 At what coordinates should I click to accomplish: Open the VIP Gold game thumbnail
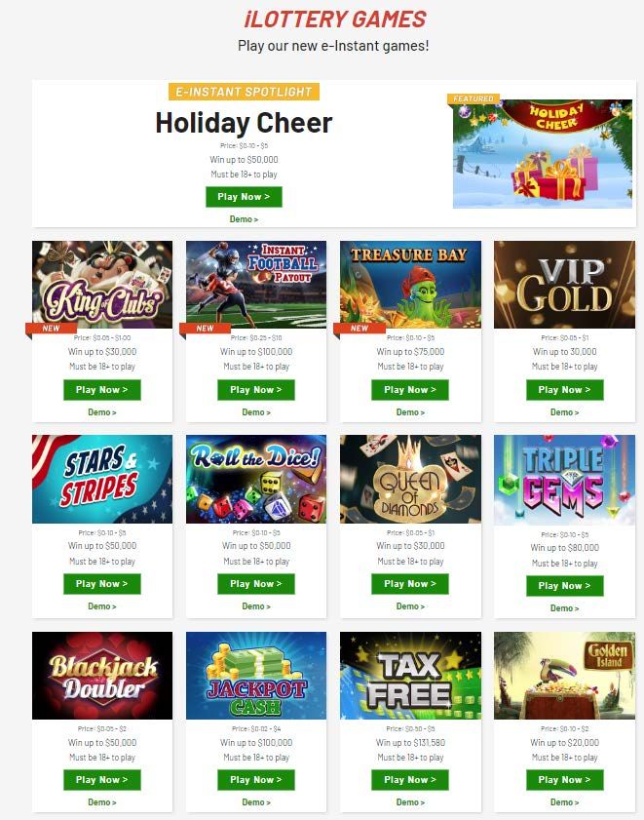pos(564,285)
